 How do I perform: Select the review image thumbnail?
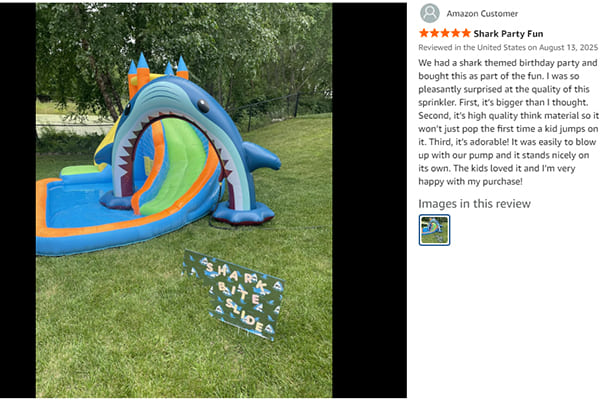click(x=434, y=230)
